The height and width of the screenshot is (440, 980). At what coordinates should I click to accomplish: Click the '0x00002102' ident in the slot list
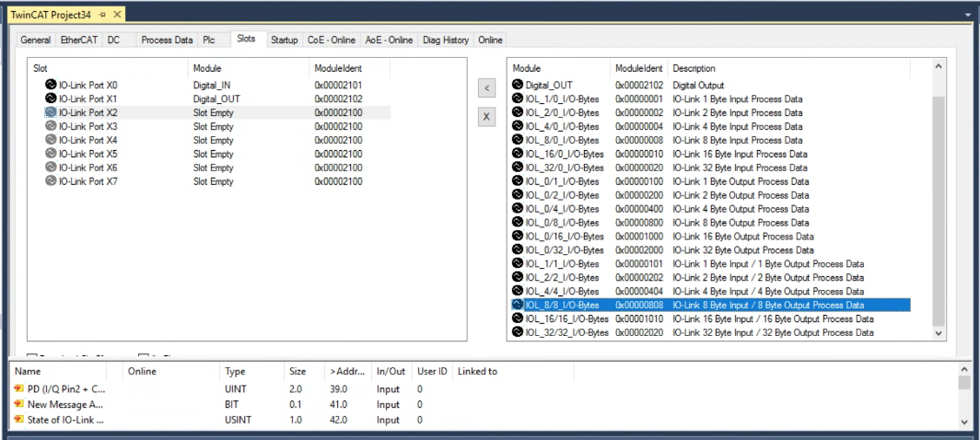[338, 98]
